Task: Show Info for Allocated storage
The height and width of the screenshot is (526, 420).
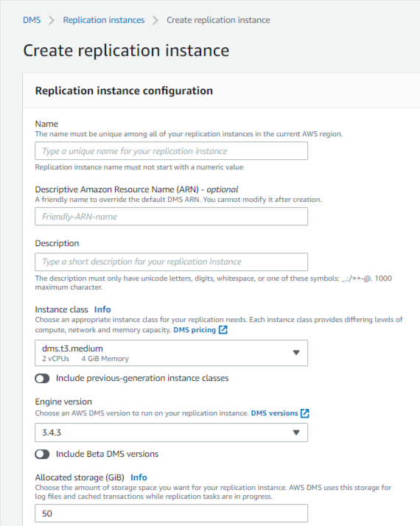Action: pyautogui.click(x=139, y=477)
